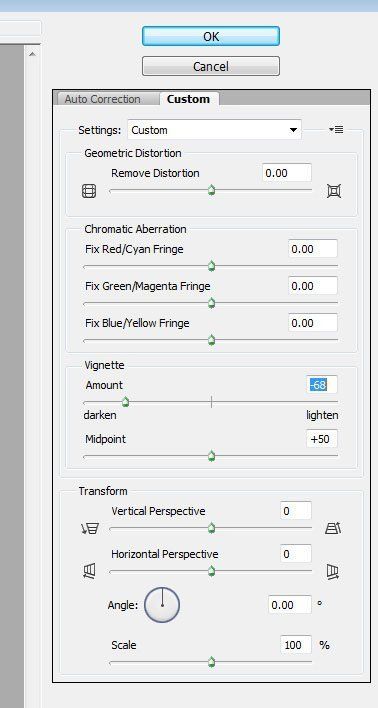Click the Fix Red/Cyan Fringe value field
378x708 pixels.
pos(313,249)
